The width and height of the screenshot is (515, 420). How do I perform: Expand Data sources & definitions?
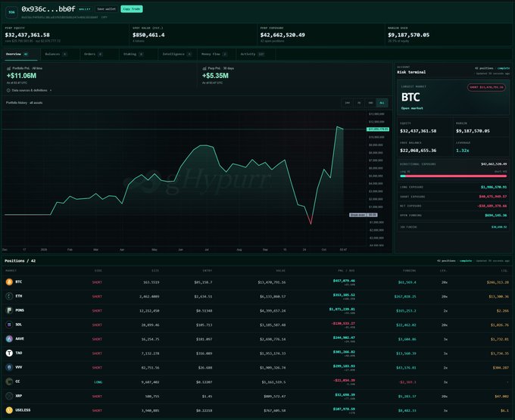click(x=30, y=90)
